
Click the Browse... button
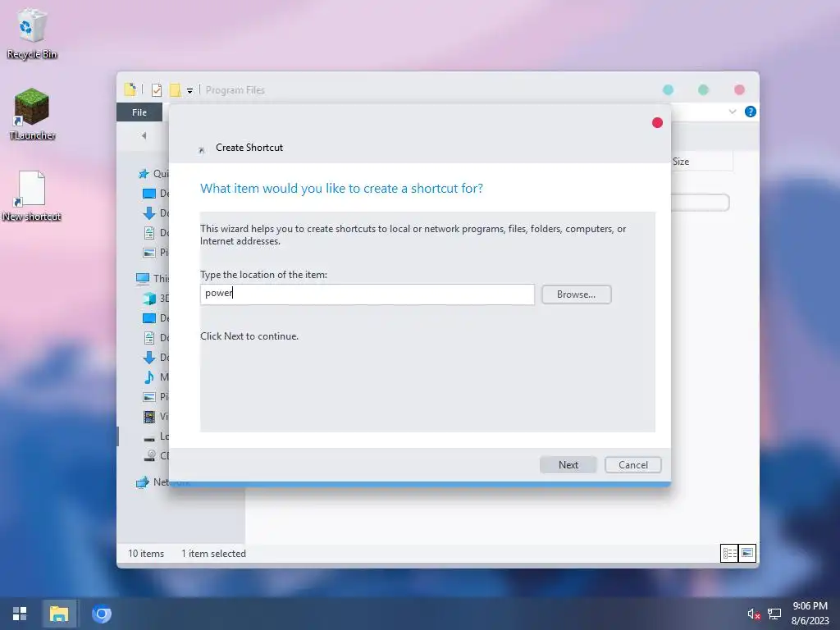(576, 294)
